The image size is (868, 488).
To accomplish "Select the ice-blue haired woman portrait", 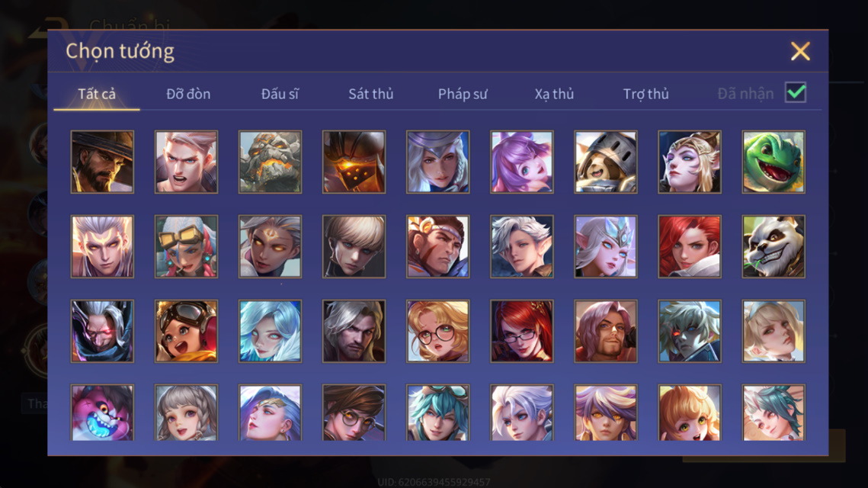I will click(x=270, y=331).
